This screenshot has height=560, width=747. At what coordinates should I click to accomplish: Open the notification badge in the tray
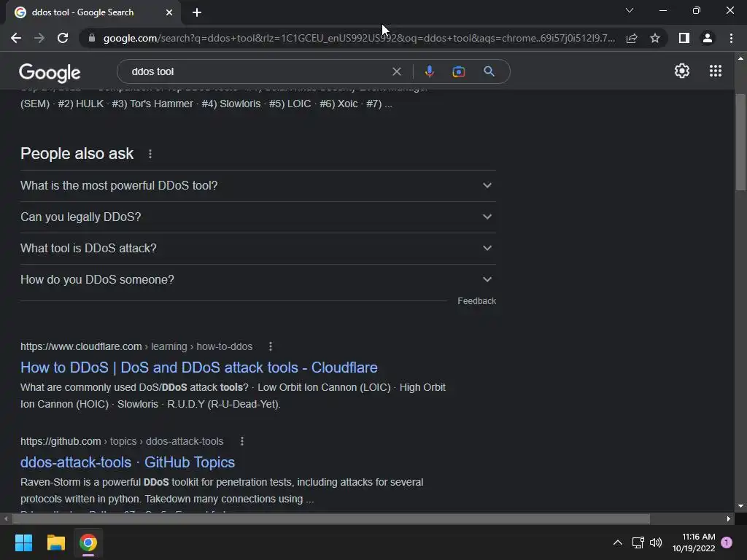click(727, 542)
